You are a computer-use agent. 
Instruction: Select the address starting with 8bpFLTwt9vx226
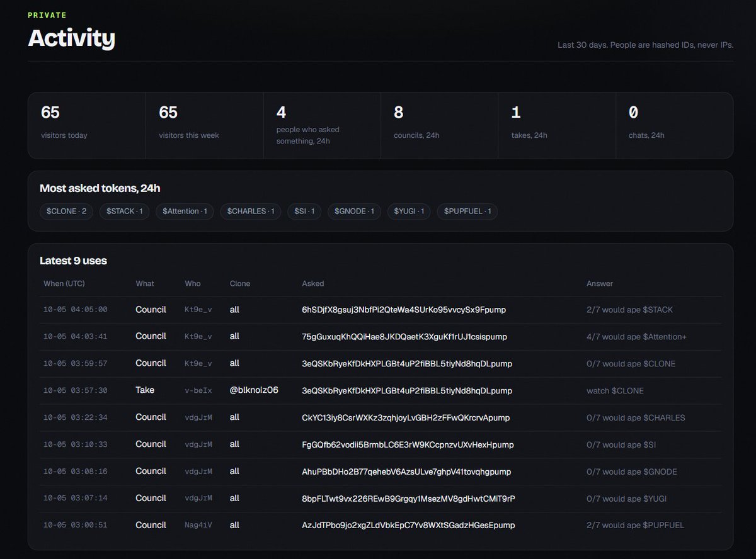pos(409,499)
